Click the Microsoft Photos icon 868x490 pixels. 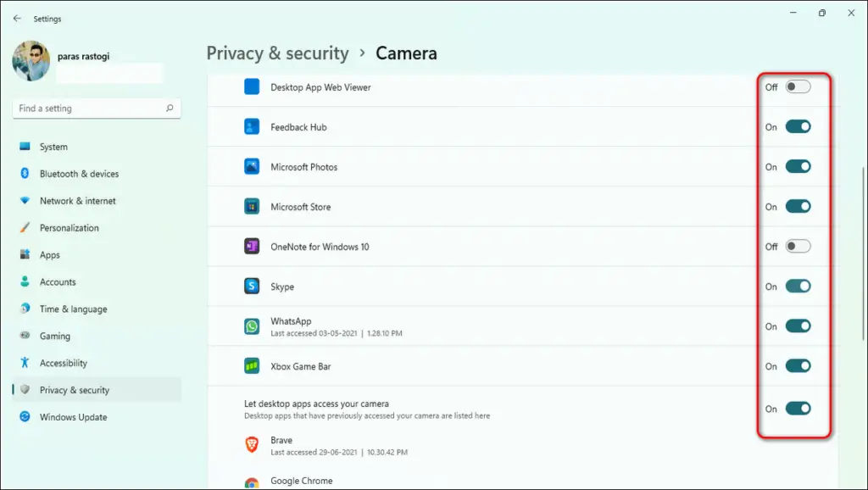point(252,166)
